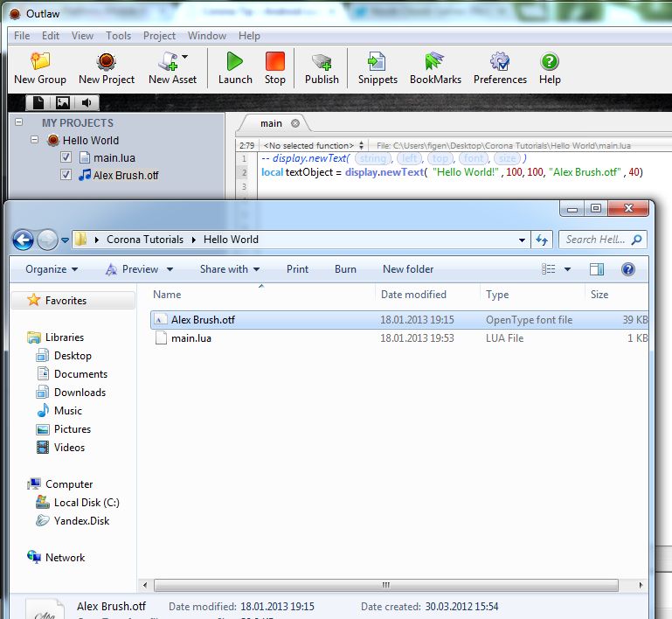Uncheck the Alex Brush.otf checkbox in project tree
This screenshot has width=672, height=619.
point(66,175)
